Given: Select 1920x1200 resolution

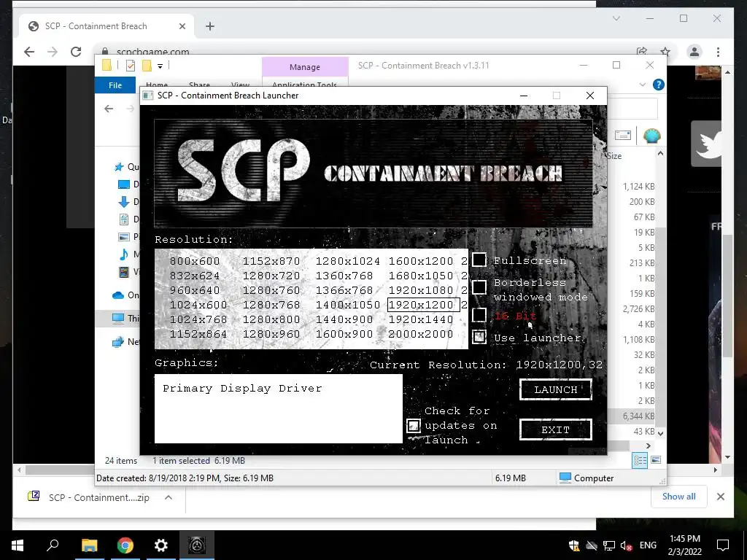Looking at the screenshot, I should (x=424, y=305).
